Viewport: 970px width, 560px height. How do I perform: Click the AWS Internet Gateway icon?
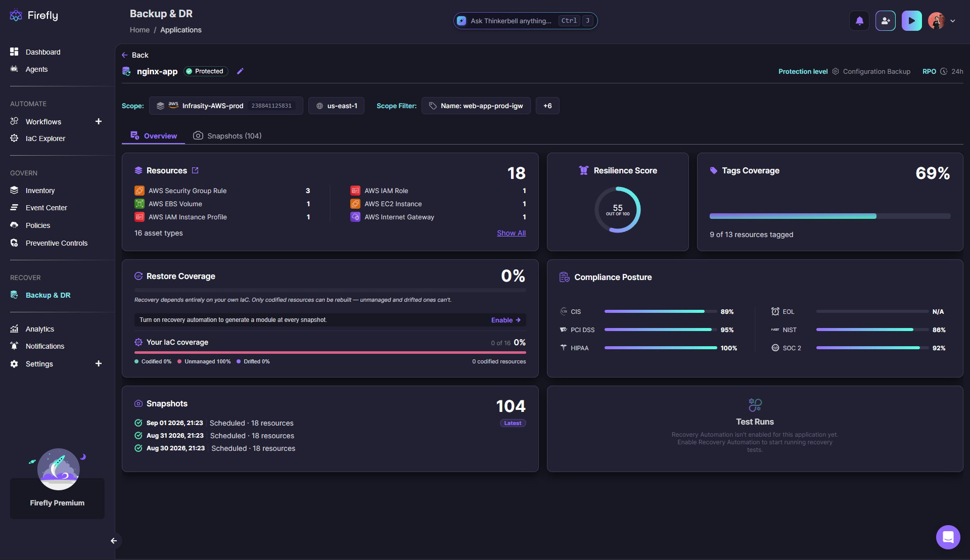coord(355,217)
